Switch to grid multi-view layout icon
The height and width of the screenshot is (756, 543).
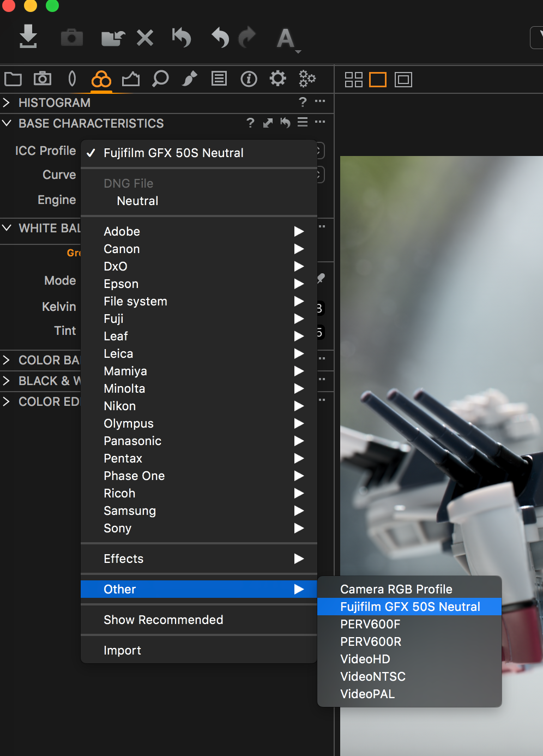[x=354, y=80]
